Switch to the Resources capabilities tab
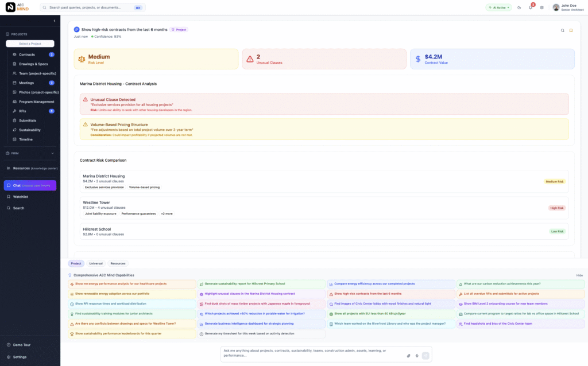 click(118, 263)
